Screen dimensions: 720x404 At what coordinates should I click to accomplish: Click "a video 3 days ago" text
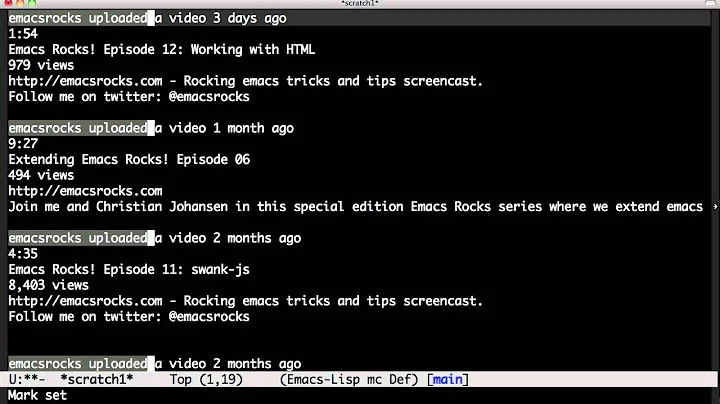click(221, 18)
